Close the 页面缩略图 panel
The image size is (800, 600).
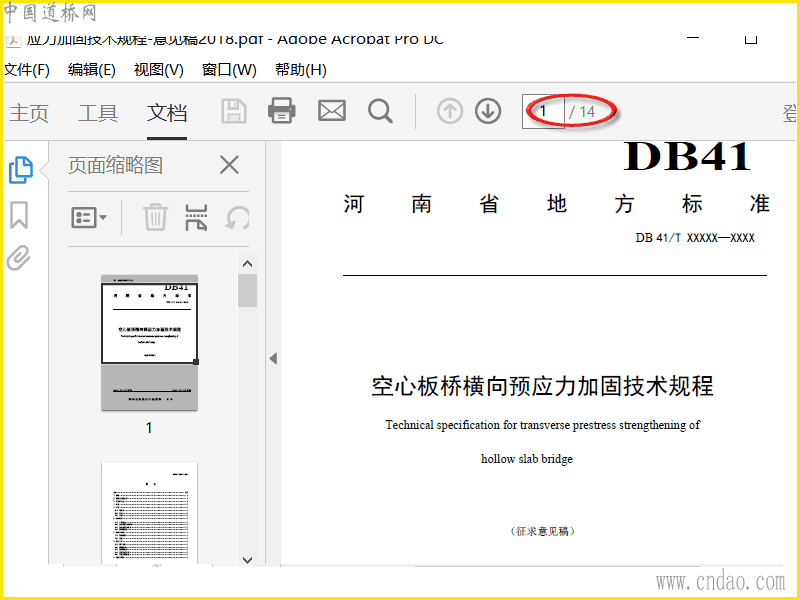pos(229,165)
